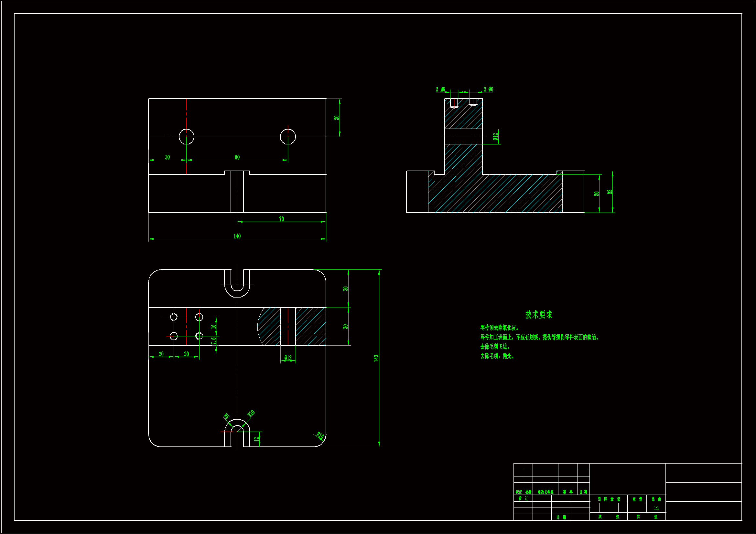Select the 技术要求 heading text
The image size is (756, 534).
click(539, 315)
